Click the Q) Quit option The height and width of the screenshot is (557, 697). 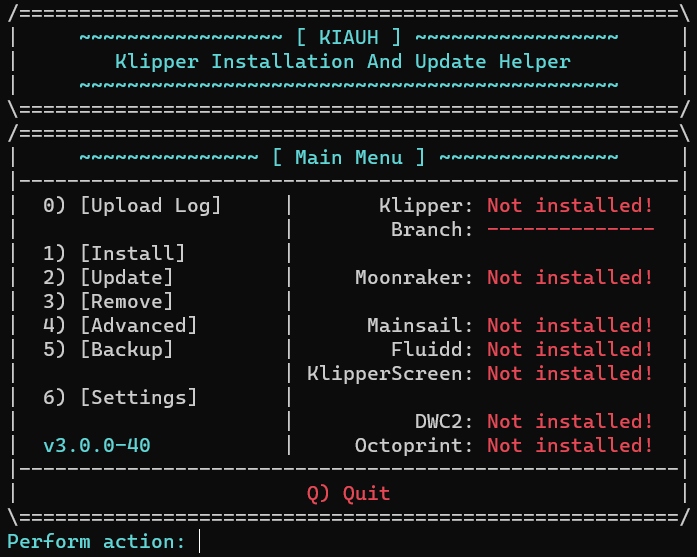(x=348, y=493)
